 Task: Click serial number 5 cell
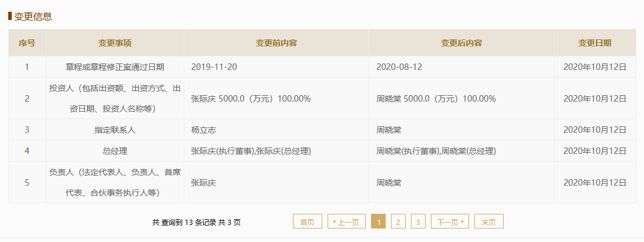27,182
